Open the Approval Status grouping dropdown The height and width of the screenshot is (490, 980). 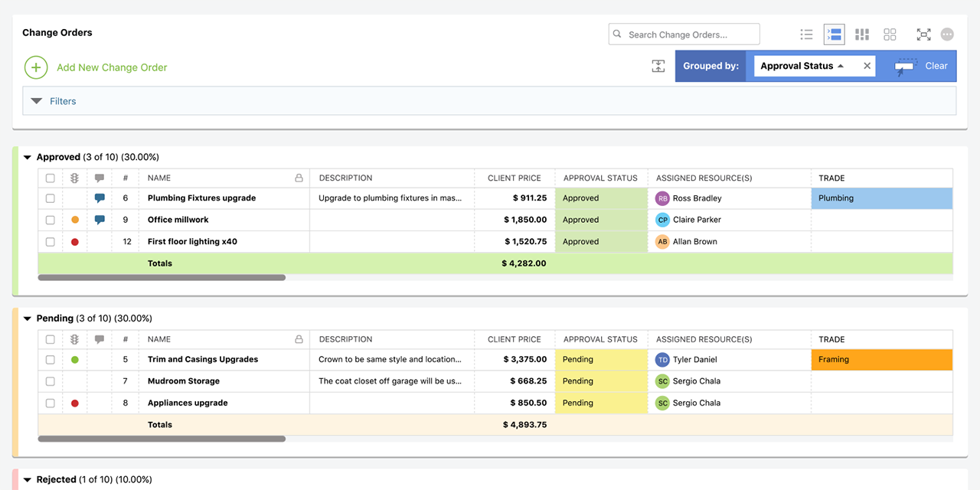pyautogui.click(x=802, y=66)
